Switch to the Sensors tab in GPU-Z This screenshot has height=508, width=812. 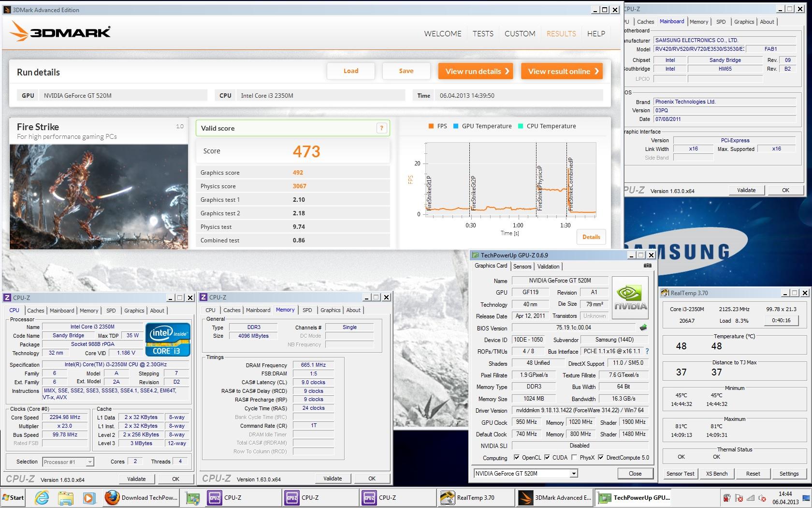tap(522, 267)
